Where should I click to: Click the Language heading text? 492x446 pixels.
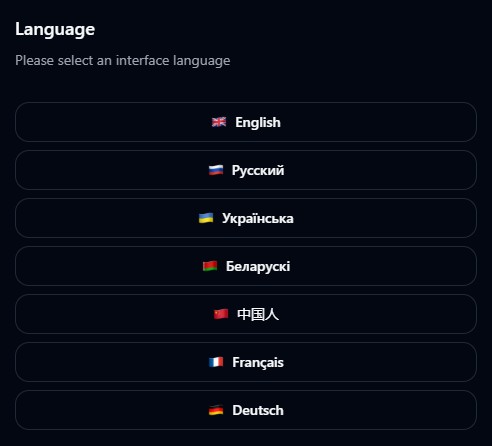[55, 29]
